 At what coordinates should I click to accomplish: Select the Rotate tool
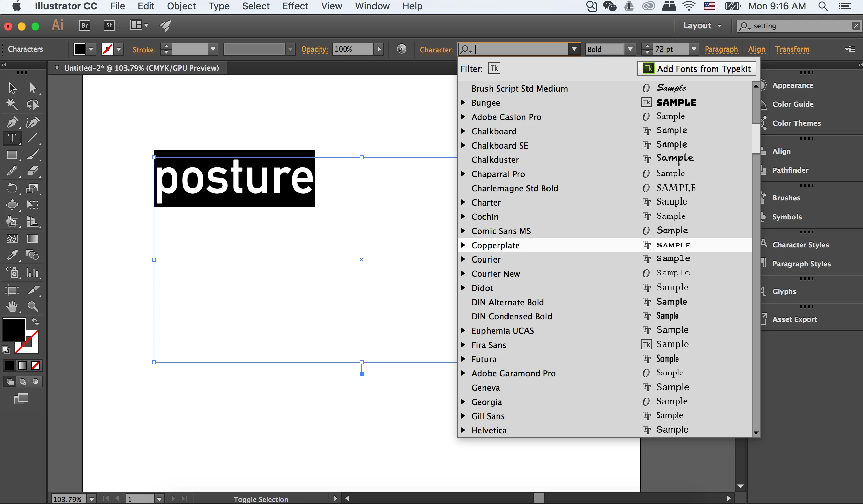(12, 188)
